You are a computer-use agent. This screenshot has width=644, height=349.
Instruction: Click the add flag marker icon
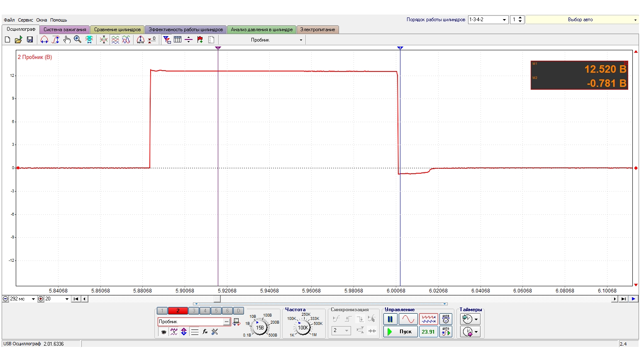(x=200, y=39)
